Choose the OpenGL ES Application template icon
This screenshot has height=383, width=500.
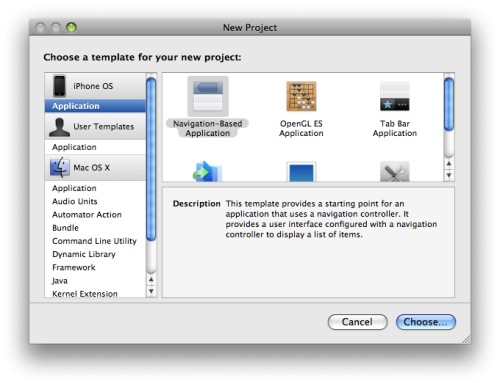(x=301, y=96)
